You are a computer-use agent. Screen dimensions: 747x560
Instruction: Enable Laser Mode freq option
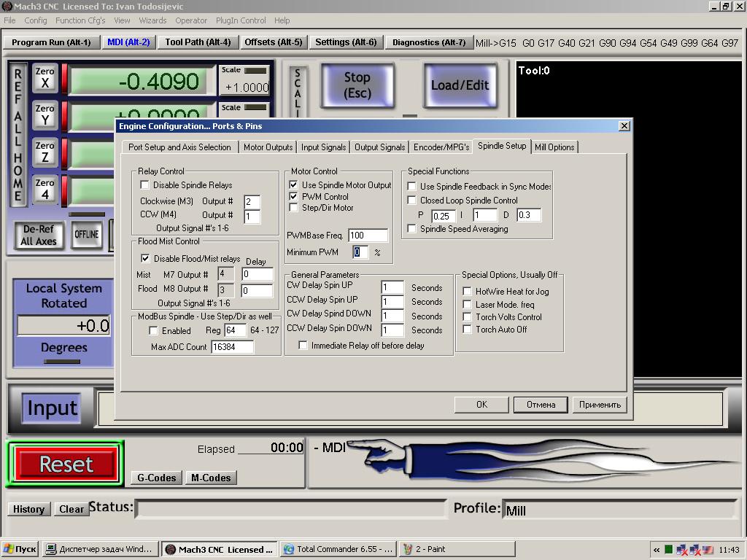click(x=468, y=304)
